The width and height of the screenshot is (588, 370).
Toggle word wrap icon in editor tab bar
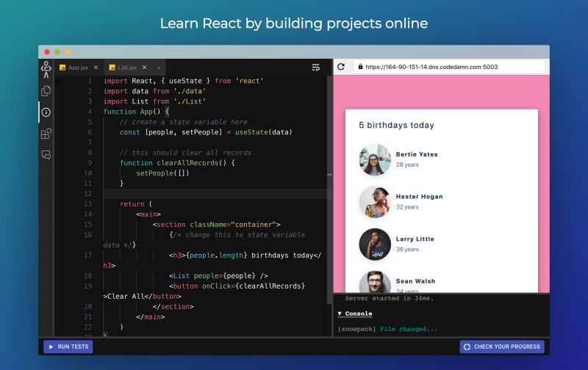(316, 67)
